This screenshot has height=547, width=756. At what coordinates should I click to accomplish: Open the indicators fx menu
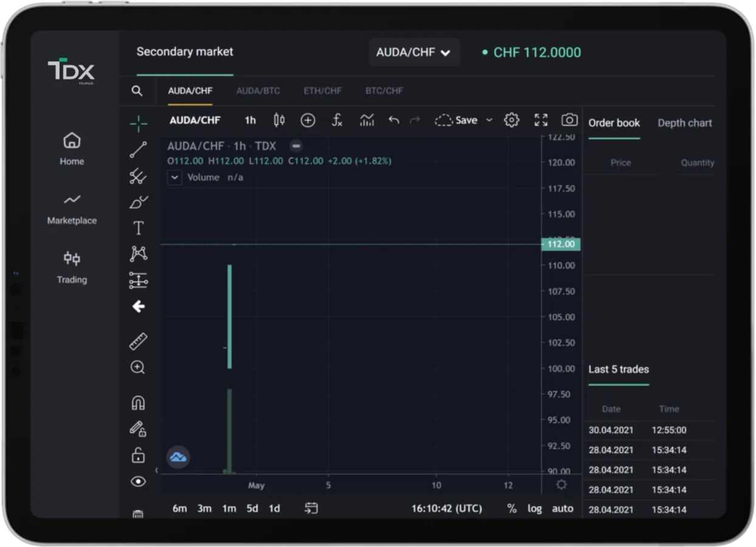pyautogui.click(x=337, y=120)
